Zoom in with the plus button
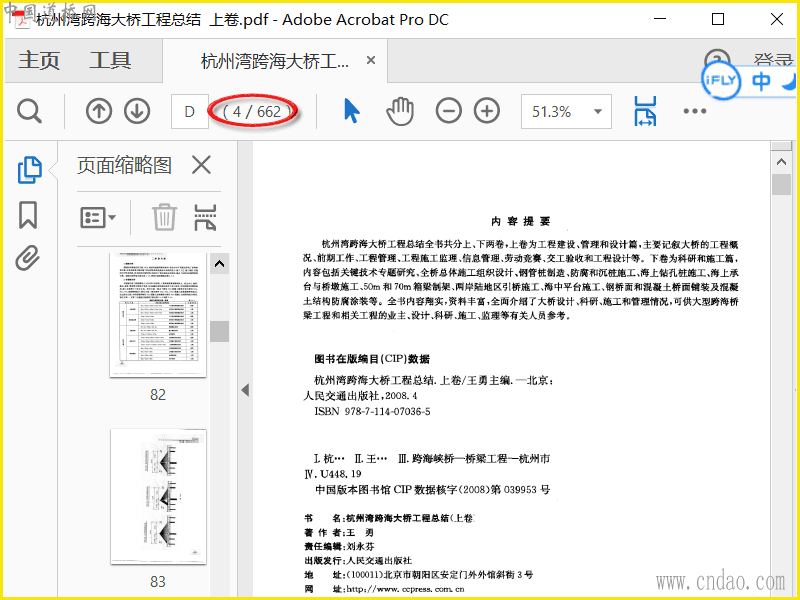The width and height of the screenshot is (800, 600). [487, 111]
